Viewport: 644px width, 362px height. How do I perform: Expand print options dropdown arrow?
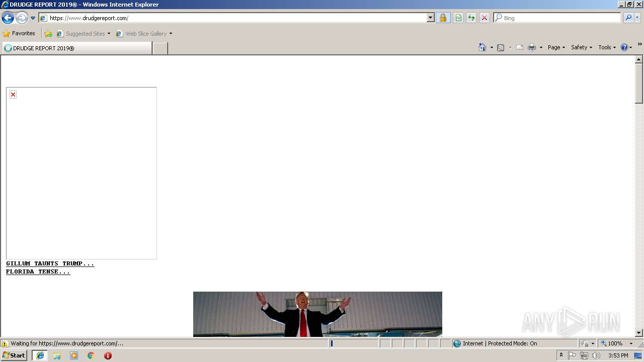[x=541, y=47]
